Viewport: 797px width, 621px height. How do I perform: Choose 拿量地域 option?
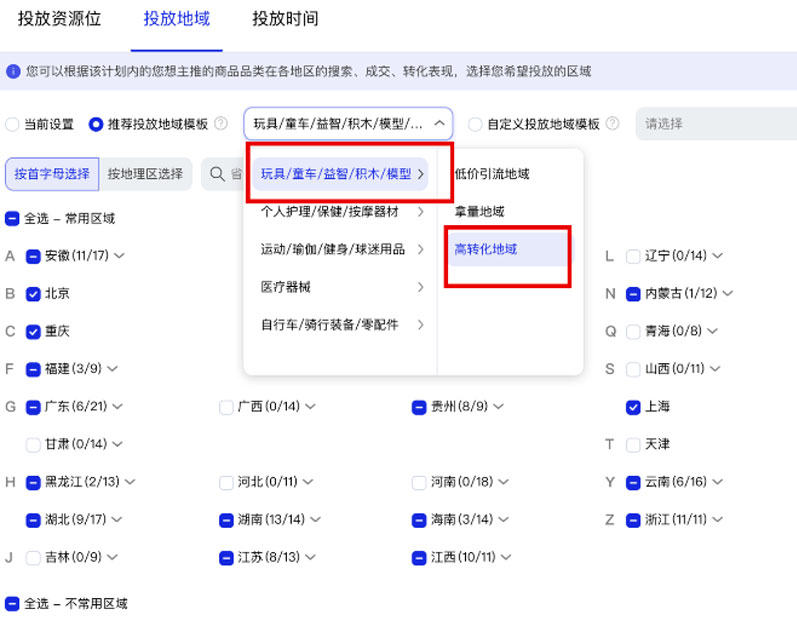click(479, 212)
